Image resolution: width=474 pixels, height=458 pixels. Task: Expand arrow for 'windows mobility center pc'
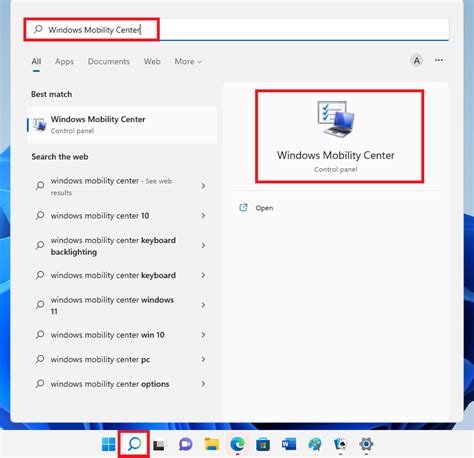[x=203, y=359]
